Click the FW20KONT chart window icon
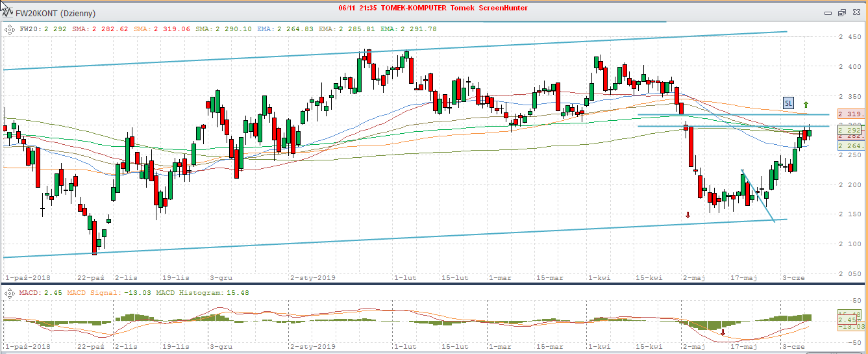The width and height of the screenshot is (868, 354). (x=7, y=12)
